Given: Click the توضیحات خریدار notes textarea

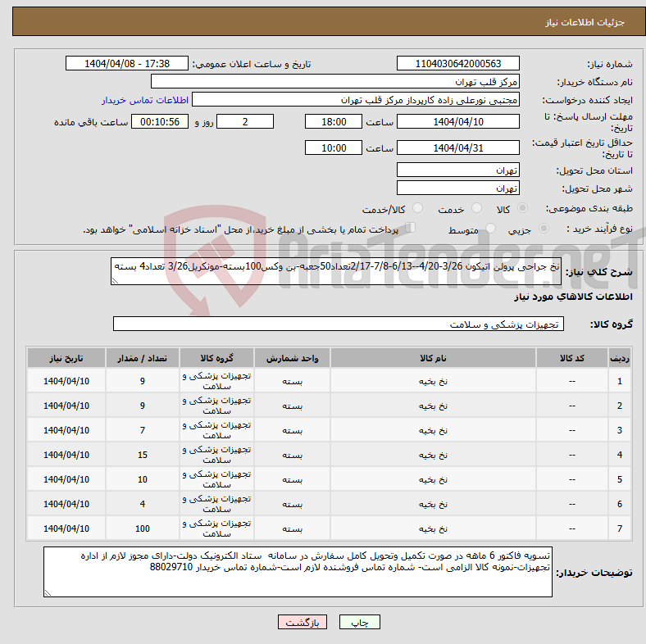Looking at the screenshot, I should coord(298,572).
